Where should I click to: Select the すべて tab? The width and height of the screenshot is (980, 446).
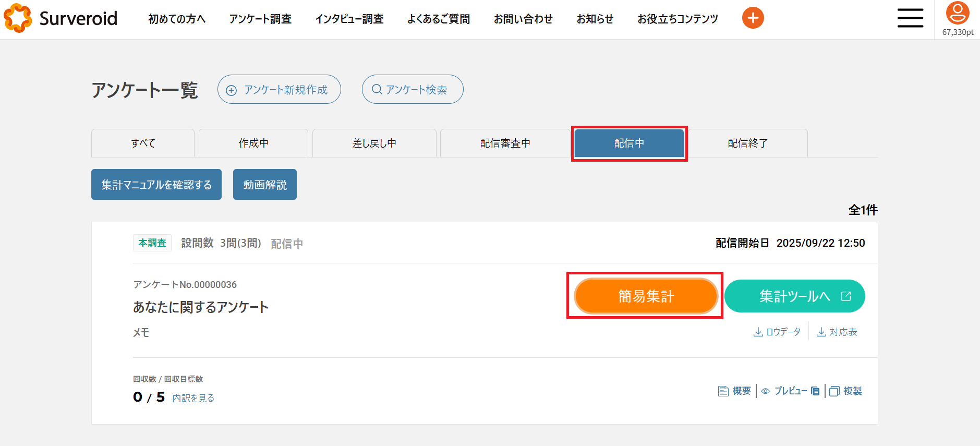point(143,143)
